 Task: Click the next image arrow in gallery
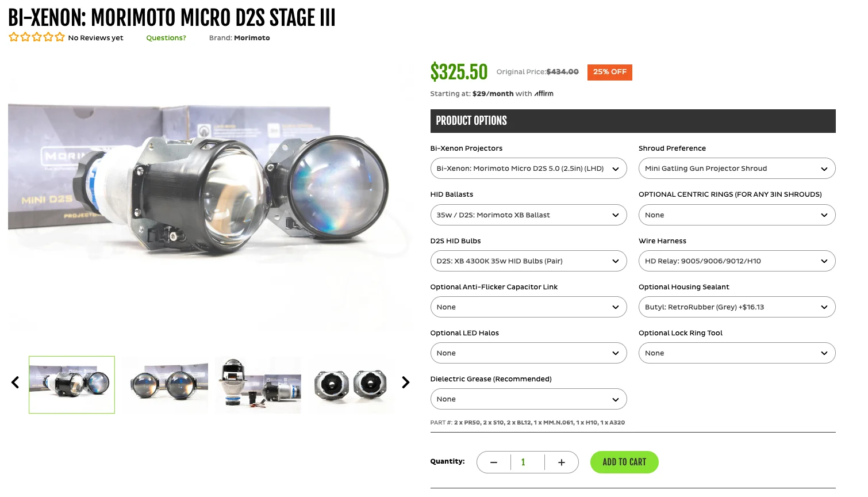[406, 383]
